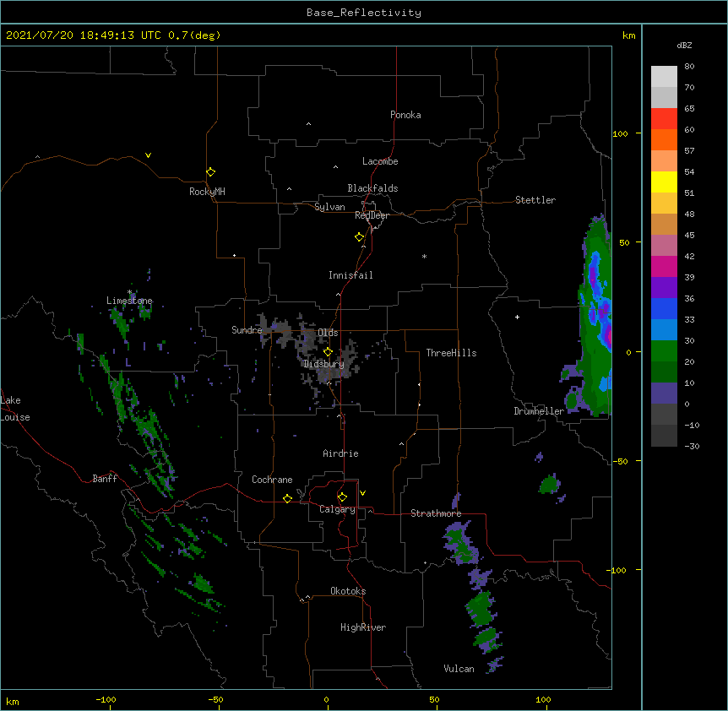Click the yellow V marker near Calgary

[362, 493]
